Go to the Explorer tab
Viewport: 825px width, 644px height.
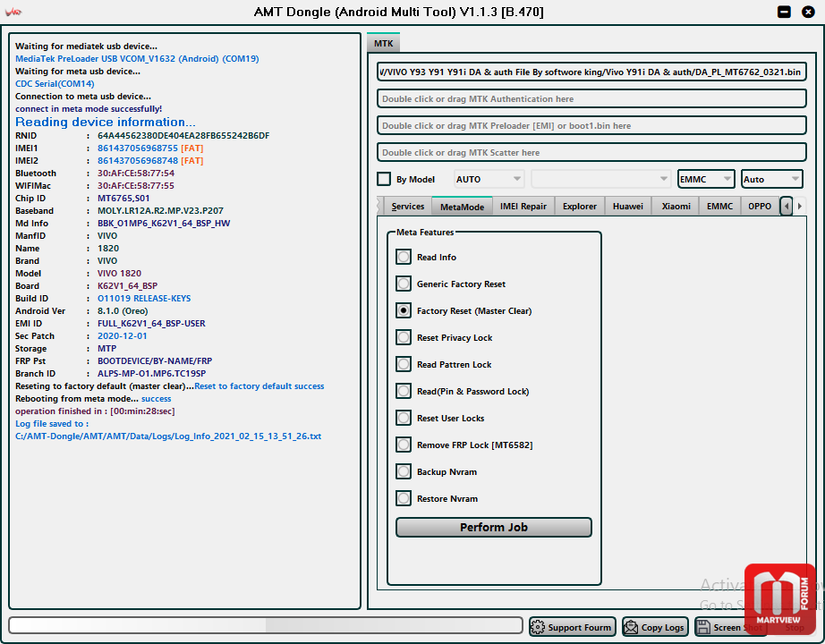tap(579, 207)
